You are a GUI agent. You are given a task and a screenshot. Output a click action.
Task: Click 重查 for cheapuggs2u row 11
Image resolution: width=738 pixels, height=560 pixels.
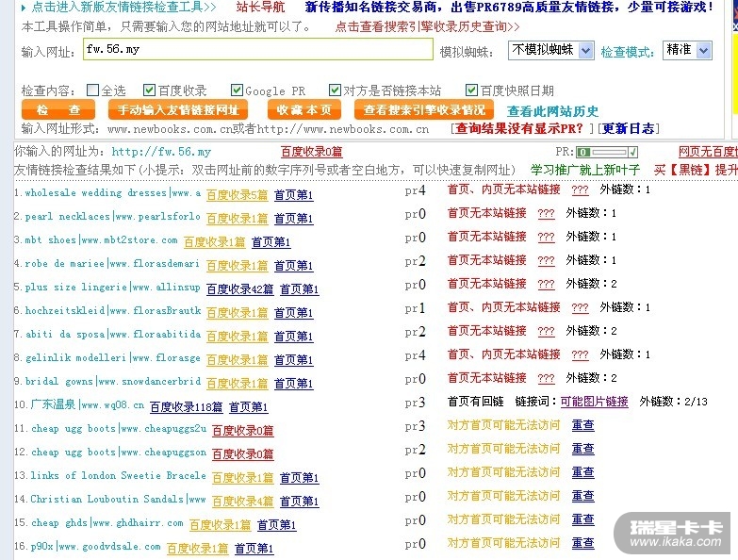582,425
